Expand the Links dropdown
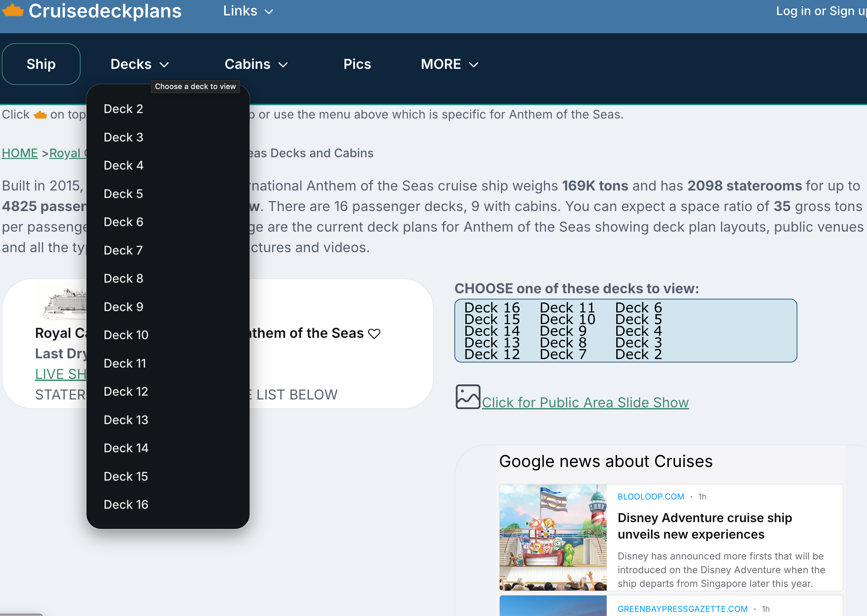Viewport: 867px width, 616px height. (248, 11)
